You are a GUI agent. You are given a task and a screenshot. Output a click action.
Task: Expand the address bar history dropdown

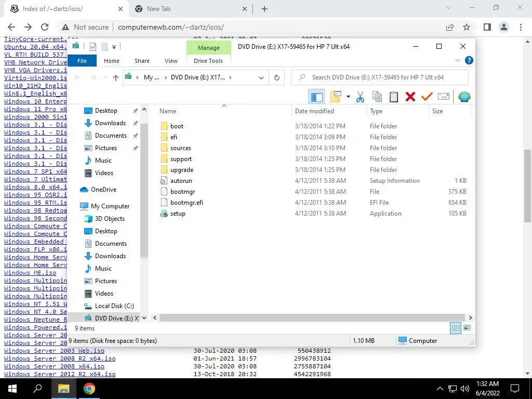[261, 78]
